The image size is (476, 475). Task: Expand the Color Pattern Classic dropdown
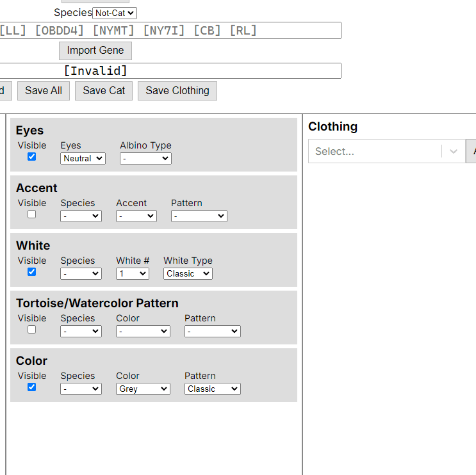(x=213, y=389)
